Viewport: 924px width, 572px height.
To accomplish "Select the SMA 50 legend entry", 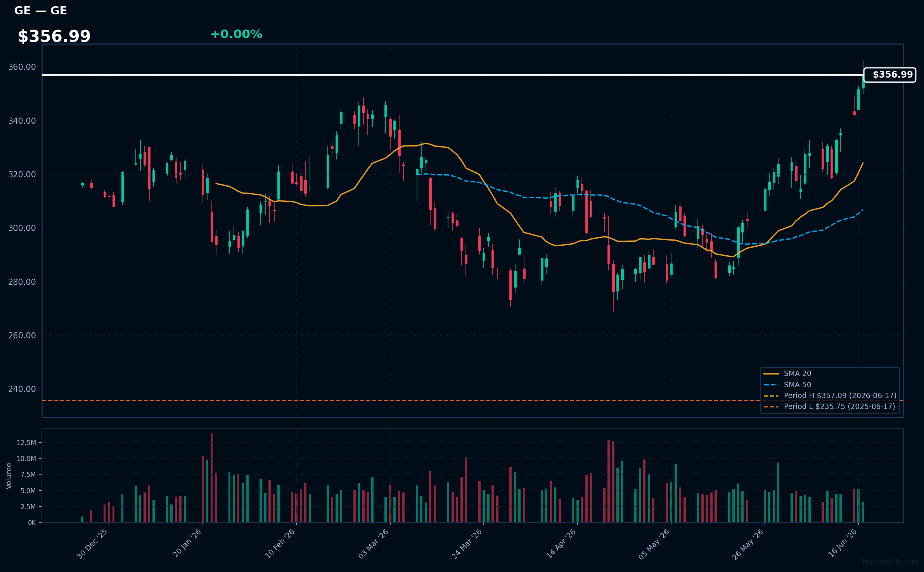I will point(787,385).
